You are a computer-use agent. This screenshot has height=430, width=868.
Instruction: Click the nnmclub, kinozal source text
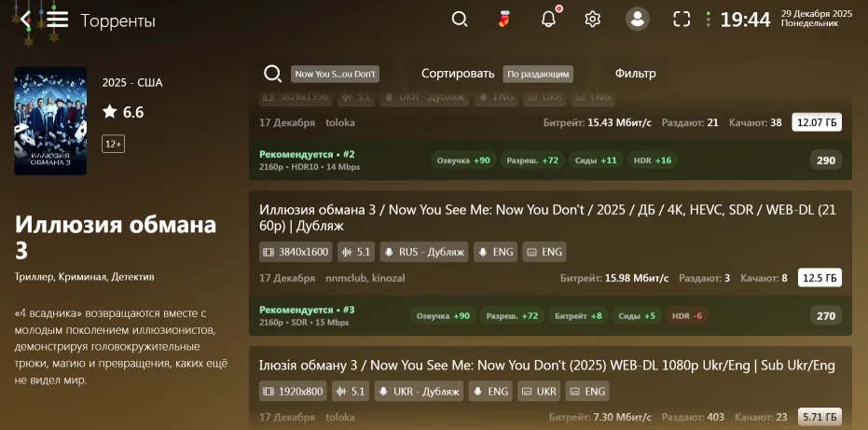[365, 278]
